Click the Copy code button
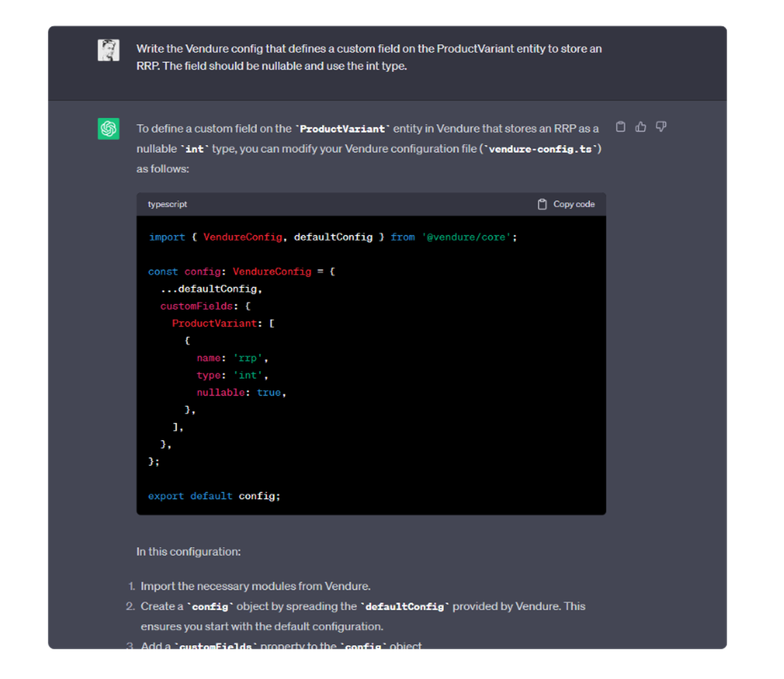784x679 pixels. [573, 204]
